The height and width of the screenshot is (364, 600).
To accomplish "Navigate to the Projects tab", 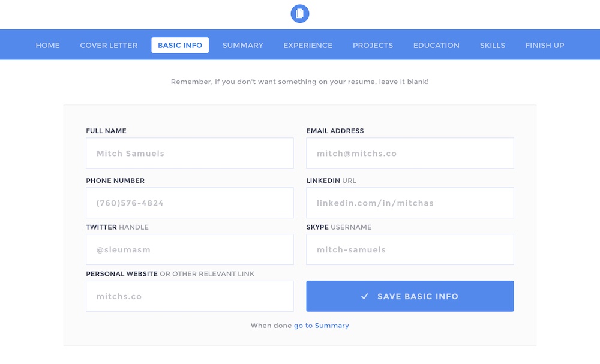I will (x=373, y=45).
